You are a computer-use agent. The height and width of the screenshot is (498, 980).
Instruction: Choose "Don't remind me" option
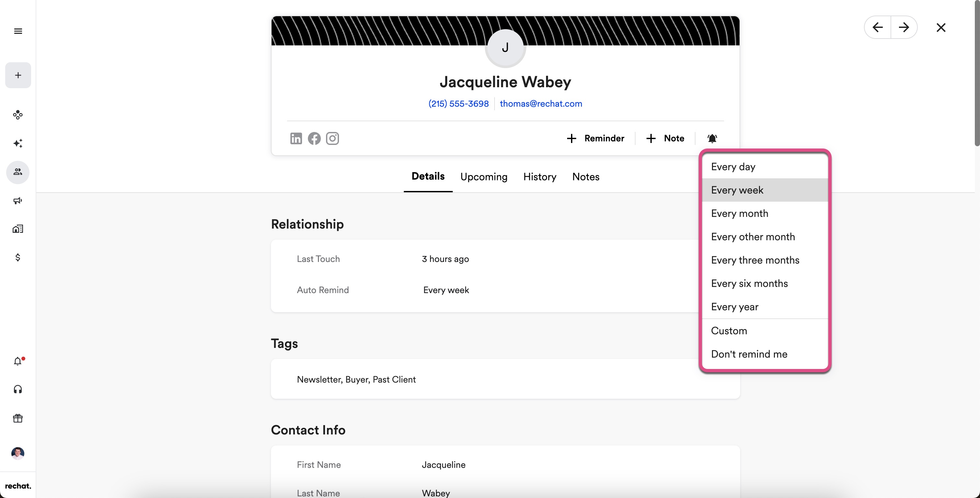pos(749,354)
